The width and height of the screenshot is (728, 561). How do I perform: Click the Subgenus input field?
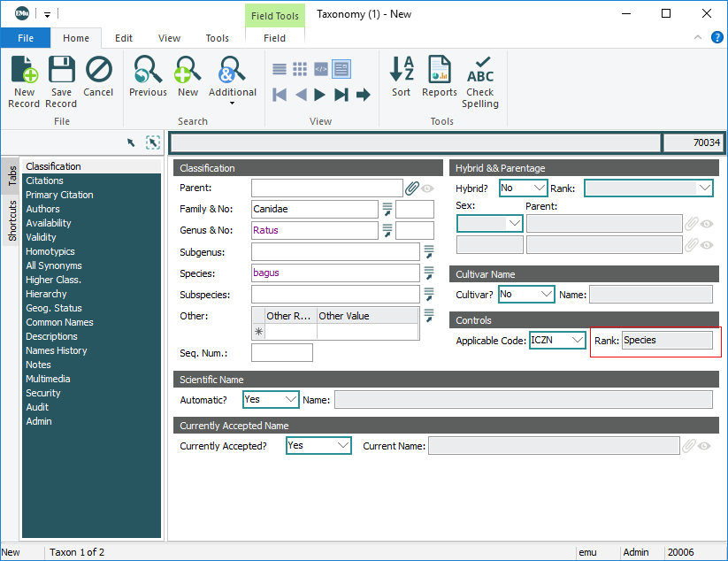(x=335, y=251)
